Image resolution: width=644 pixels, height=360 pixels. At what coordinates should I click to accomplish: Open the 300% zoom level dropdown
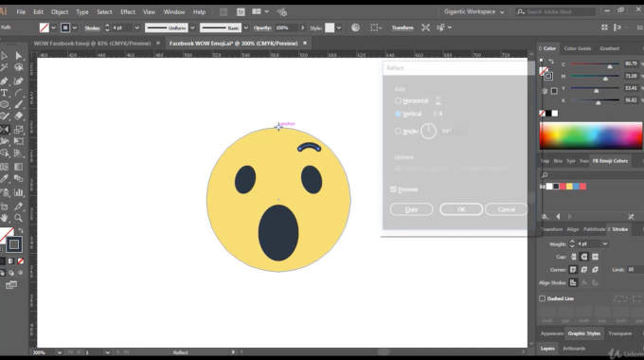60,352
